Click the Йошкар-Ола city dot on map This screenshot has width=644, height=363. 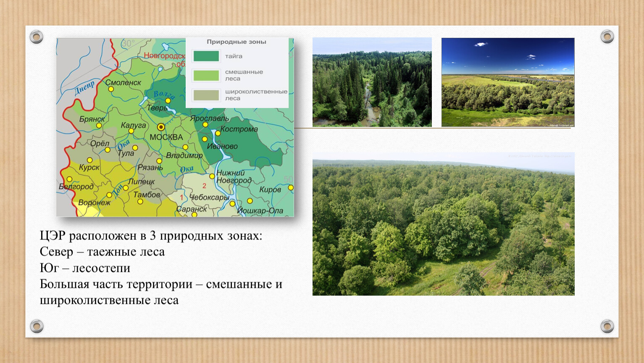(x=250, y=201)
